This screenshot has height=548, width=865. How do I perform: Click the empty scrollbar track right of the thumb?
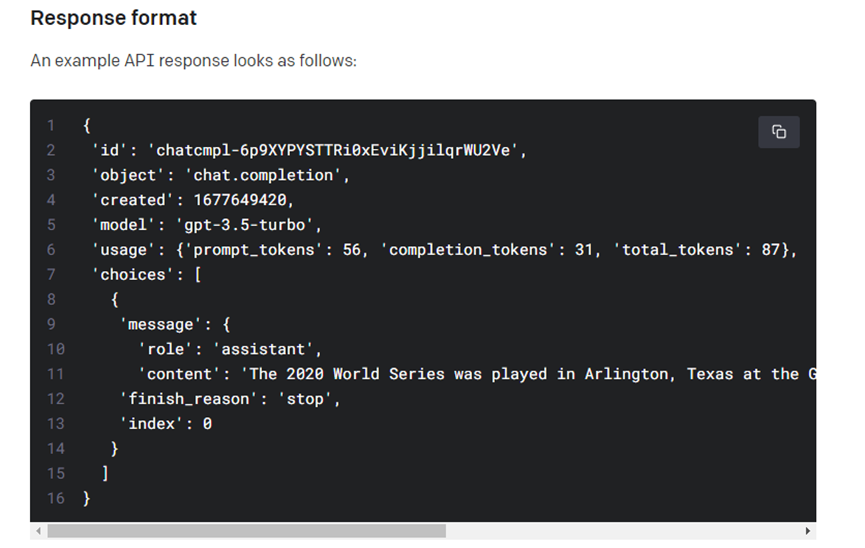[620, 531]
